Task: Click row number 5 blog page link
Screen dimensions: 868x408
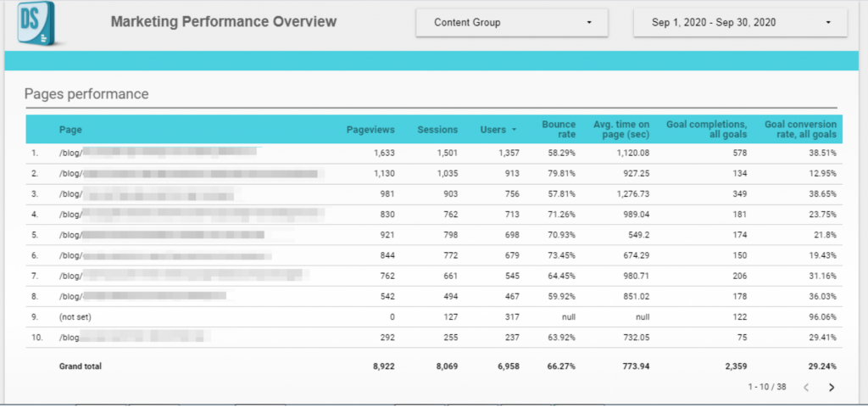Action: pos(161,235)
